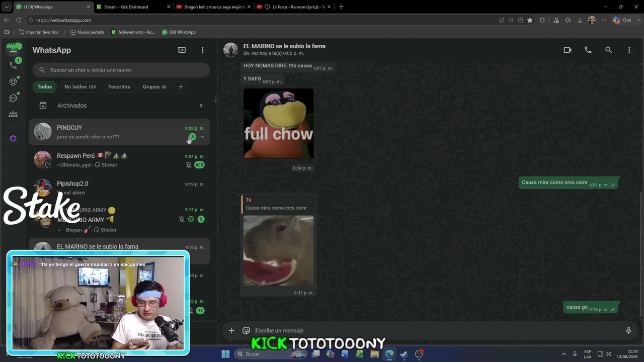Open the capybara watermelon sticker

(278, 251)
